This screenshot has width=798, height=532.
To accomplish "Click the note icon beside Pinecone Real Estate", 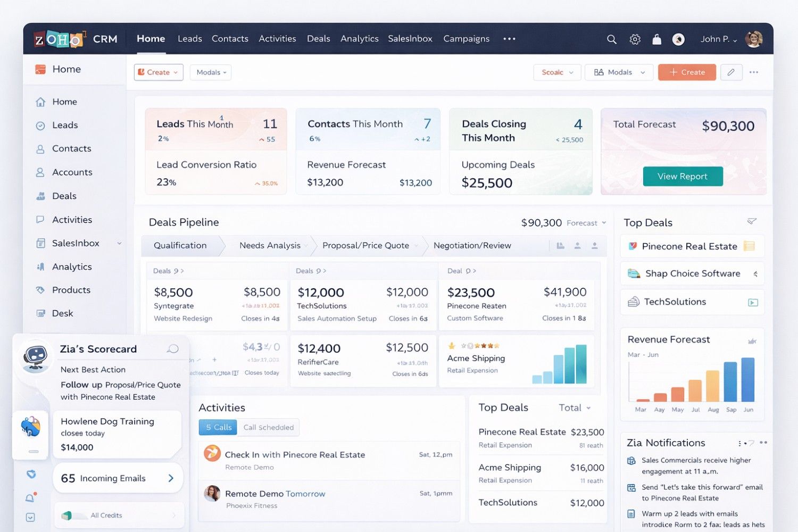I will pos(749,246).
